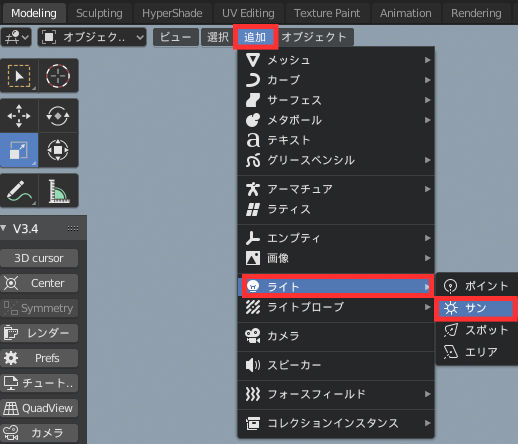This screenshot has width=518, height=444.
Task: Select the Measure tool icon
Action: 58,191
